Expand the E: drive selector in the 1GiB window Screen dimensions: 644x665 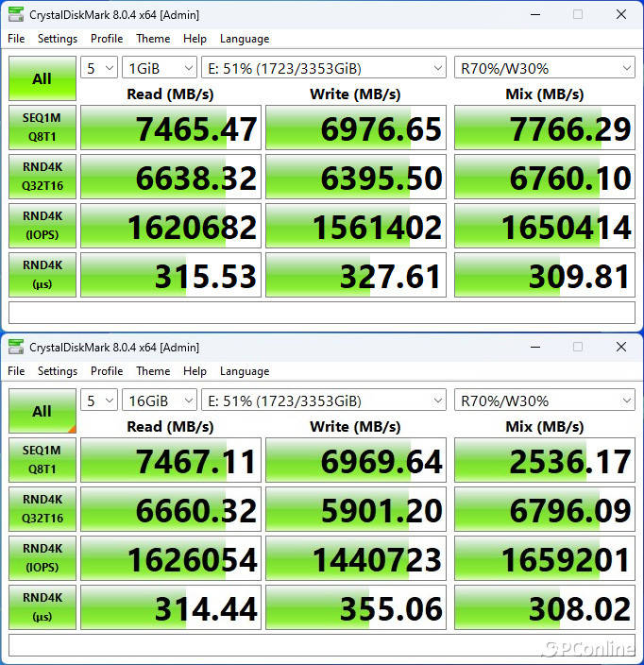(323, 69)
